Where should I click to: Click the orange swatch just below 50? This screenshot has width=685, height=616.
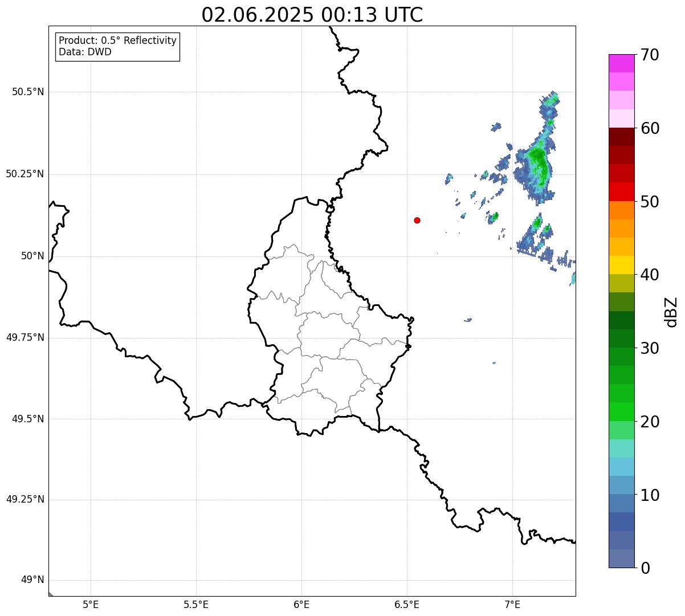(x=622, y=210)
